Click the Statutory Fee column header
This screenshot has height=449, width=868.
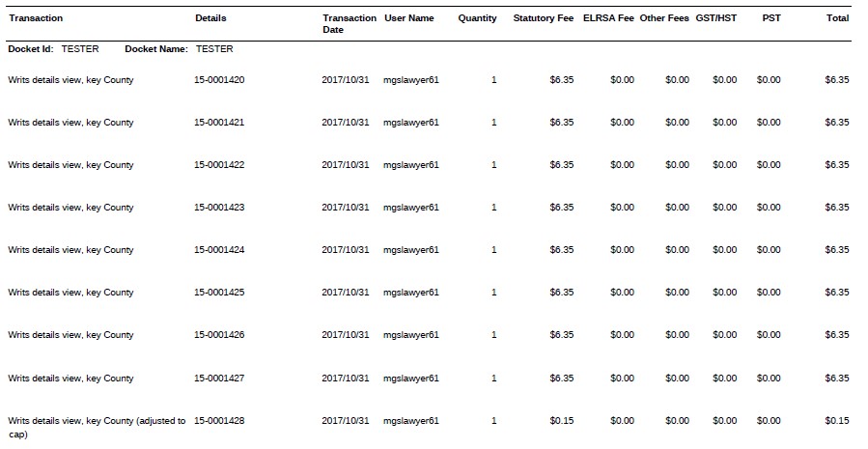(543, 18)
